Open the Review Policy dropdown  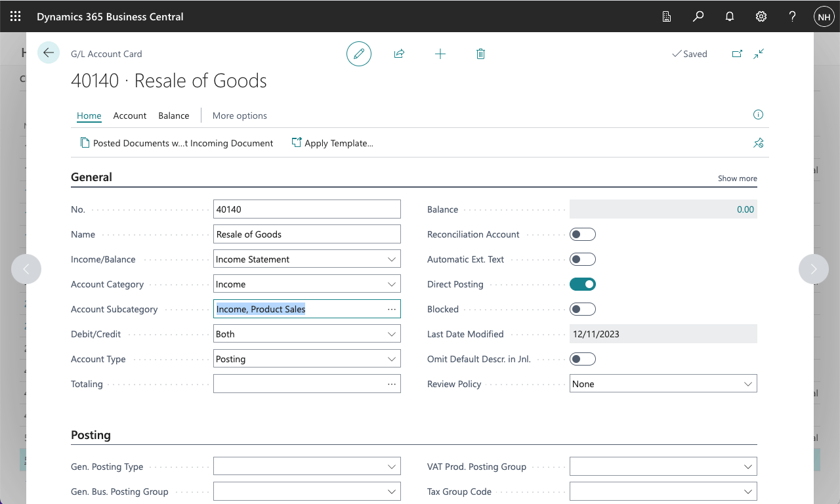663,384
